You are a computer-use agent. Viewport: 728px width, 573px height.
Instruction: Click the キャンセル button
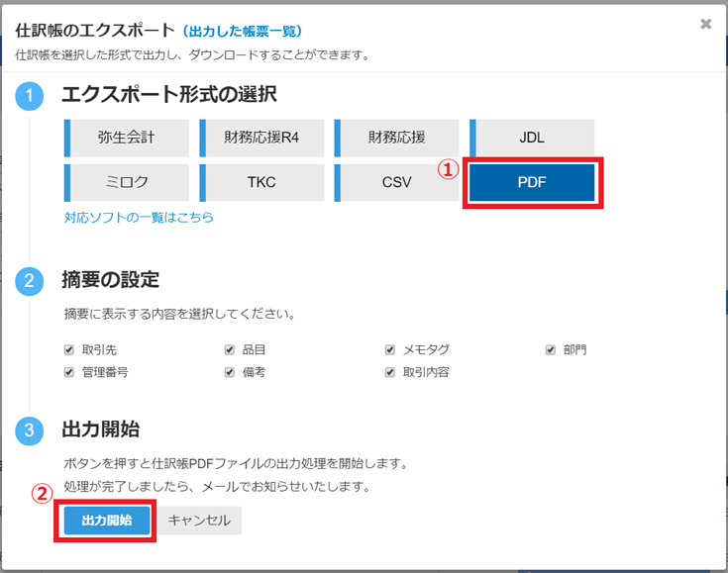tap(199, 521)
